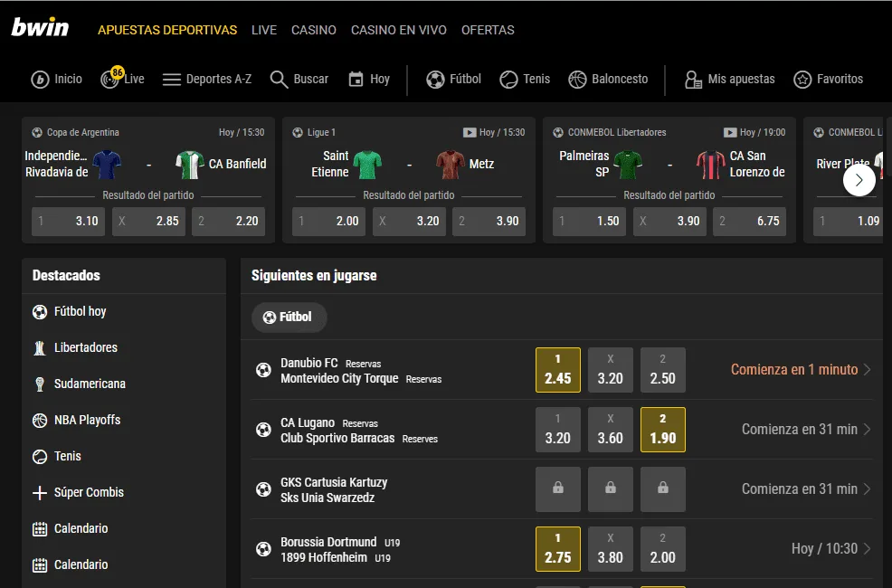This screenshot has width=892, height=588.
Task: Select odds 2.50 for Montevideo City Torque
Action: point(663,370)
